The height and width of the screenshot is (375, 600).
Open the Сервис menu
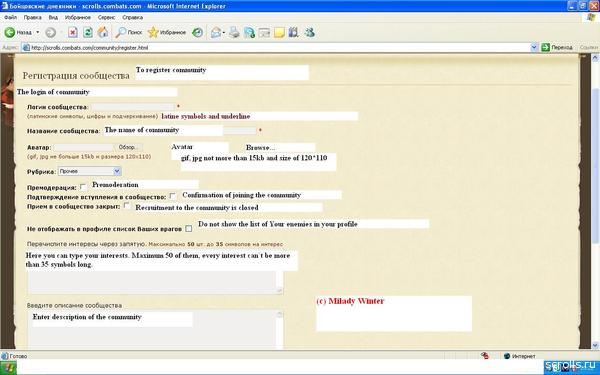(x=106, y=18)
